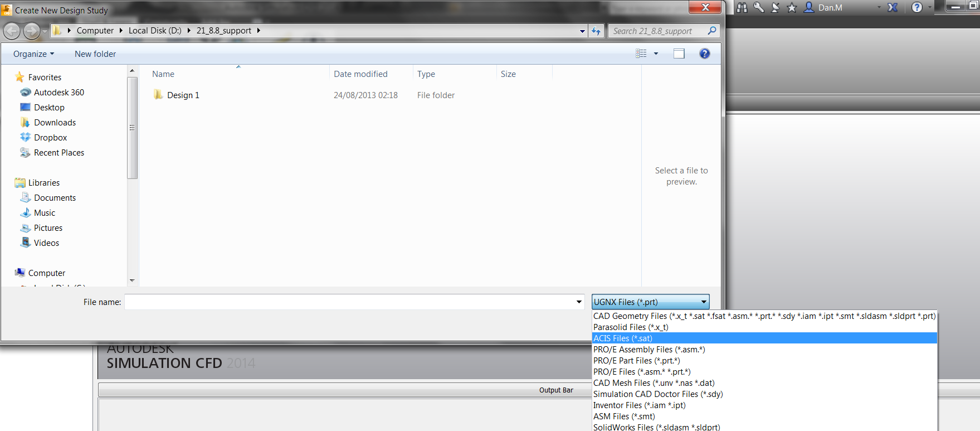Sort by the Name column header
The height and width of the screenshot is (431, 980).
[x=163, y=74]
